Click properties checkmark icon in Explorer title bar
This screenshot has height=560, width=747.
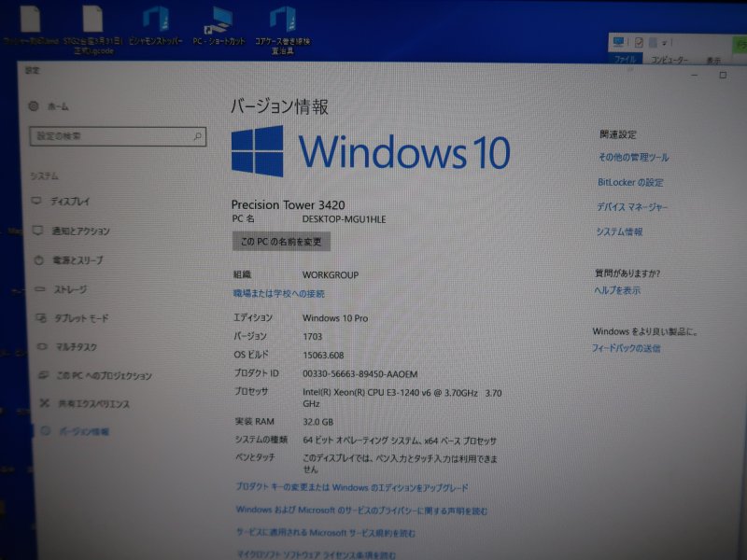(639, 43)
